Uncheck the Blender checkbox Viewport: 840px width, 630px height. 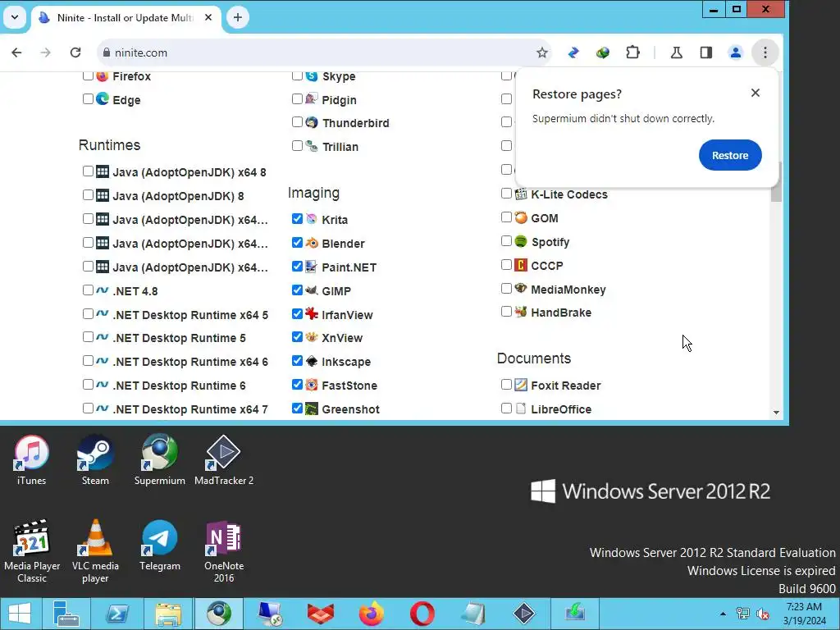297,243
